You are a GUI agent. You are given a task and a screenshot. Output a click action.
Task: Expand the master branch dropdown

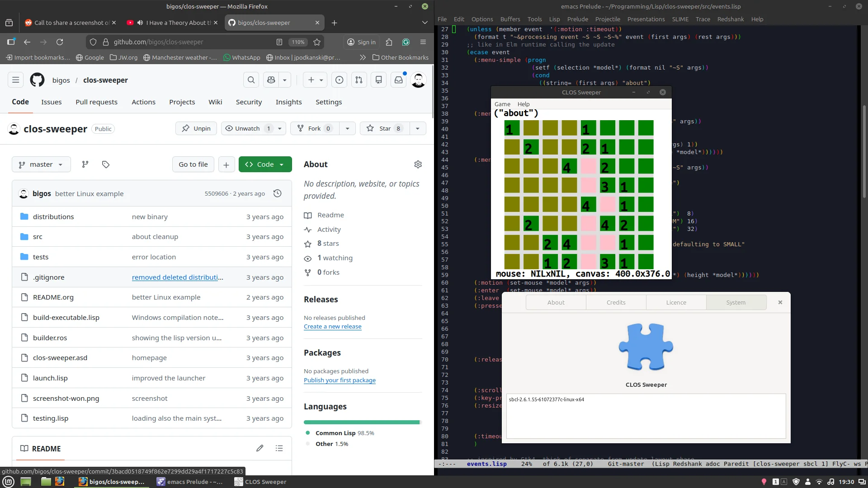pos(41,164)
